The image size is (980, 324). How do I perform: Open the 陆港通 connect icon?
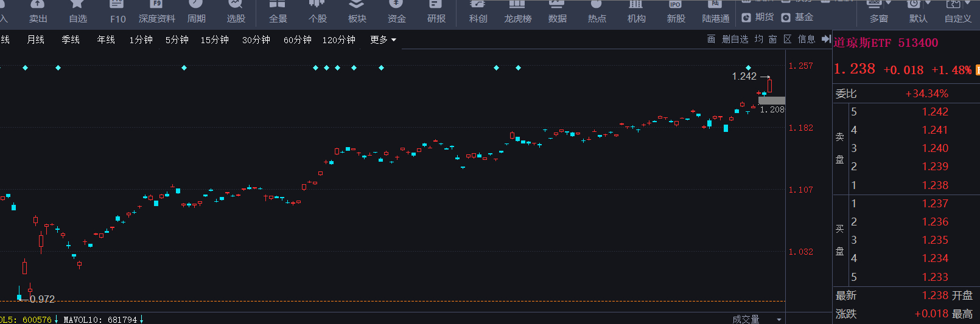(715, 12)
